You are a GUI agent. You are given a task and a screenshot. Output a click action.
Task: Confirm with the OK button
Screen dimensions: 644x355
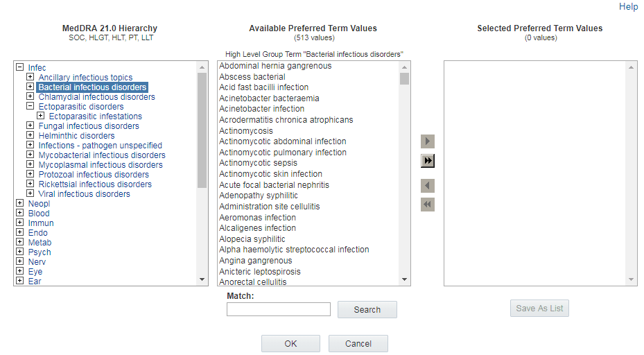[290, 344]
